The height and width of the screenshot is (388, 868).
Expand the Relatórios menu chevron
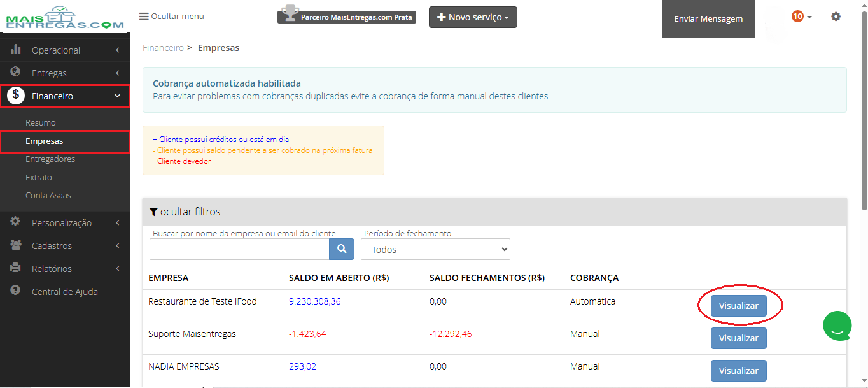tap(118, 269)
